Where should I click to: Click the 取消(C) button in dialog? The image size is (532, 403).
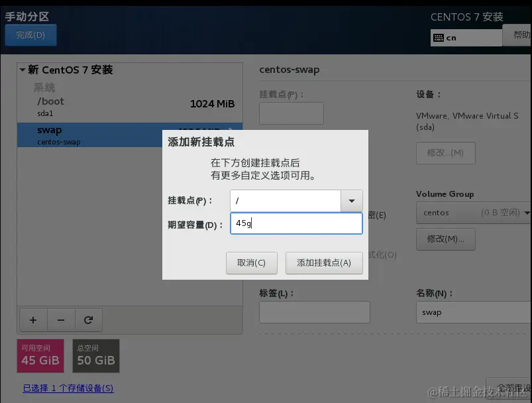coord(251,262)
